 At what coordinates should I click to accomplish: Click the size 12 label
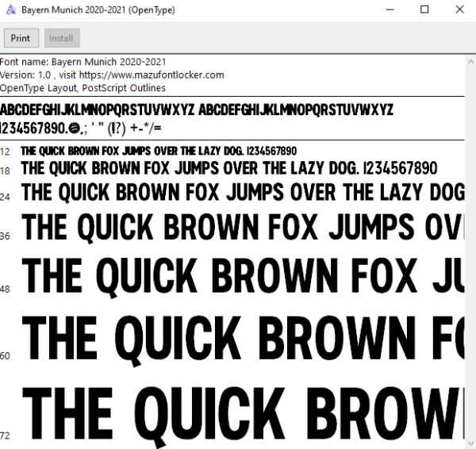5,152
